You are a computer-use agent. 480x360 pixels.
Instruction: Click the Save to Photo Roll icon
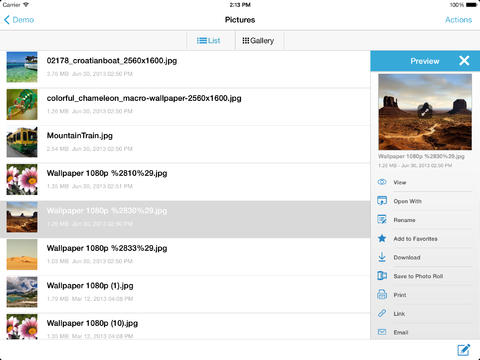coord(382,276)
